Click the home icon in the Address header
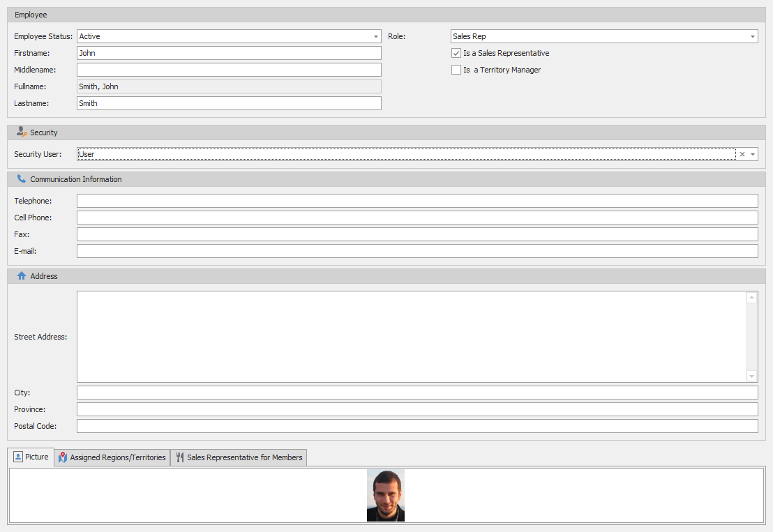The width and height of the screenshot is (773, 532). pos(22,275)
